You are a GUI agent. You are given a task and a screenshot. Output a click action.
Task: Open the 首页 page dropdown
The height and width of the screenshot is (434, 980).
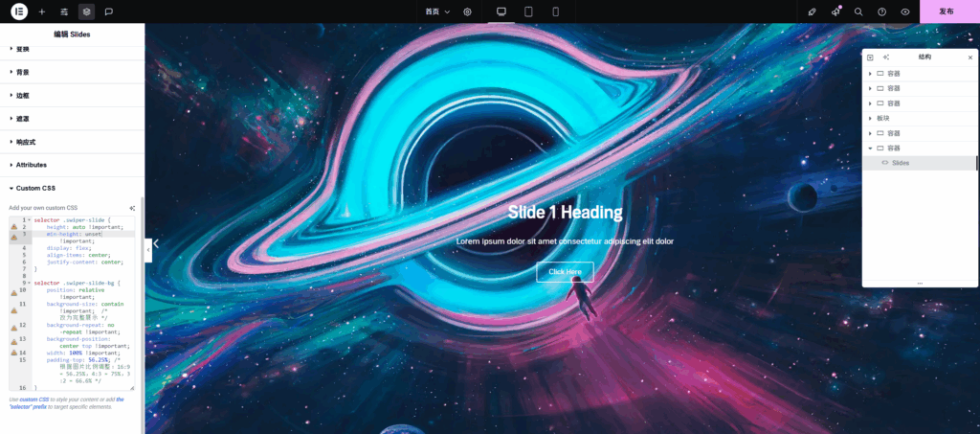click(437, 11)
